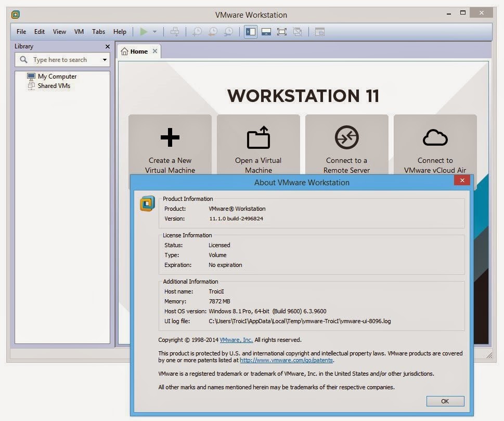Click the VMware, Inc. link

[236, 340]
